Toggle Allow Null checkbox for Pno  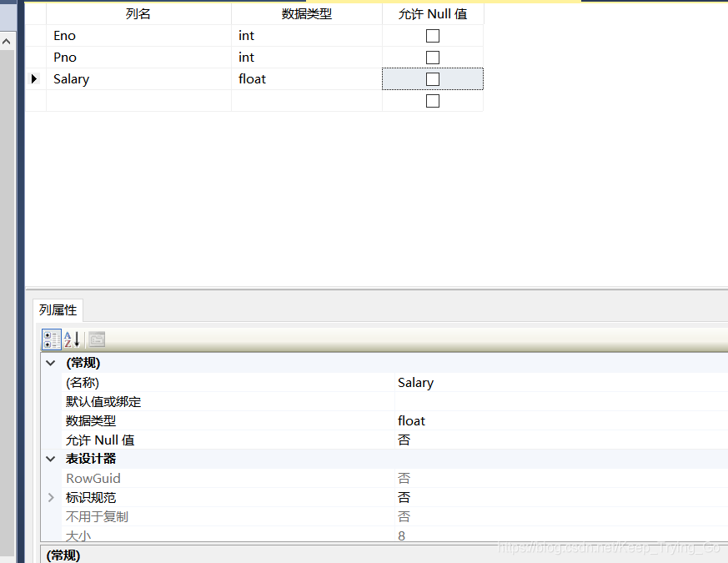(432, 58)
